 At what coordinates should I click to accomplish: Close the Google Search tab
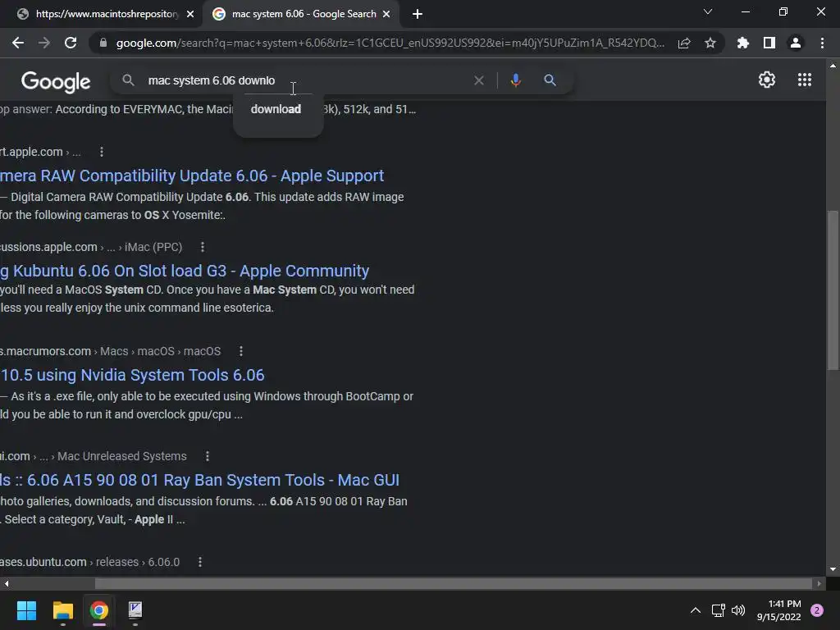[386, 15]
